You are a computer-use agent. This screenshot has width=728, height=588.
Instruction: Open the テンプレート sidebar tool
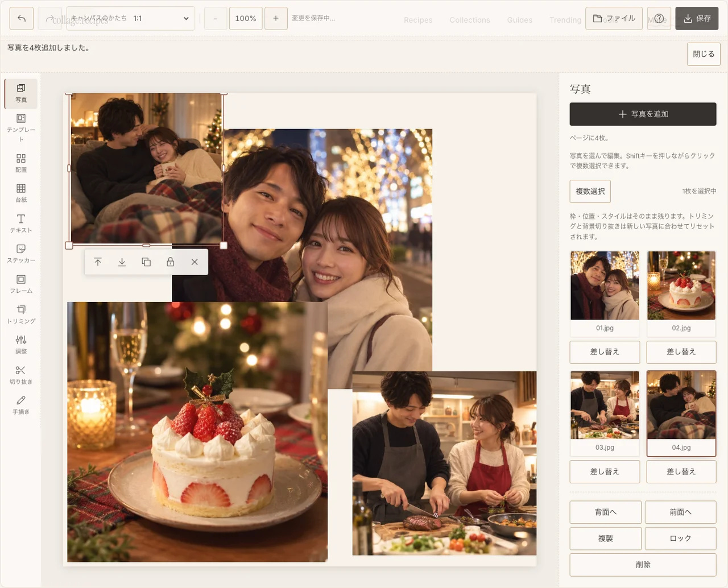pos(21,127)
